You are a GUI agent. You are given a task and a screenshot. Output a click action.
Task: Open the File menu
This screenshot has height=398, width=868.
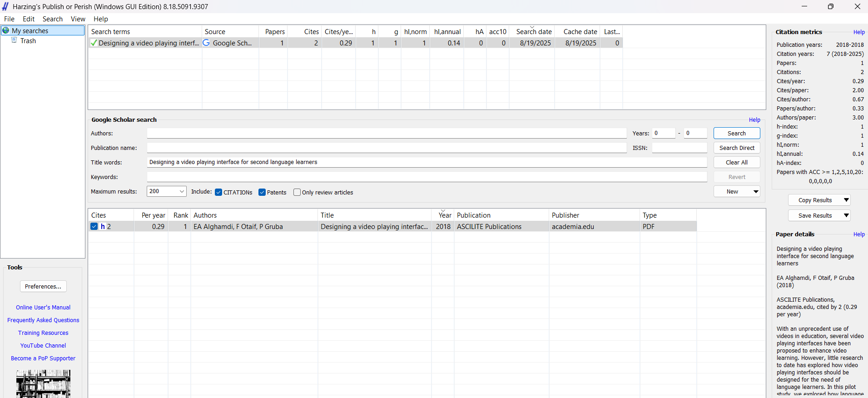click(x=9, y=19)
